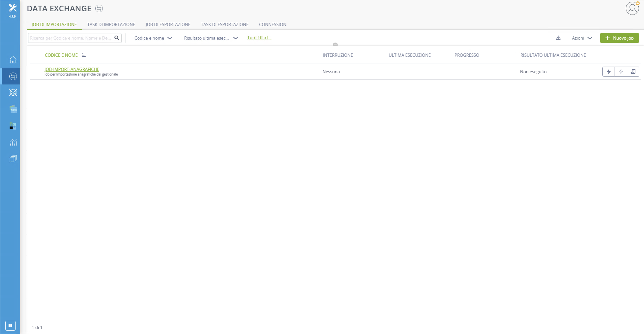The height and width of the screenshot is (334, 644).
Task: Open the JOB-IMPORT-ANAGRAFICHE link
Action: coord(72,69)
